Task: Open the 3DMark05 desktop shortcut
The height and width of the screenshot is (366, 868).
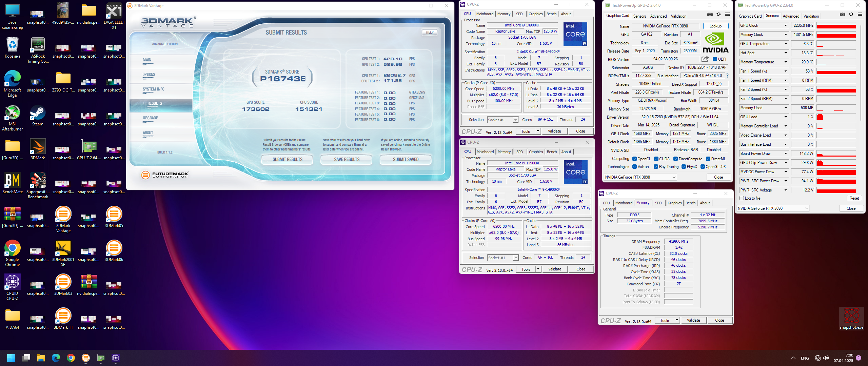Action: click(114, 217)
